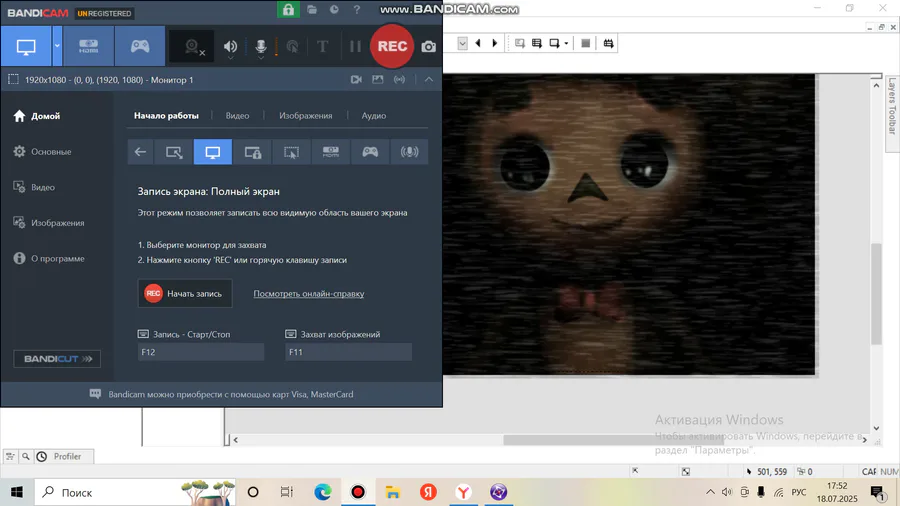900x506 pixels.
Task: Switch to Начало работы tab
Action: point(166,115)
